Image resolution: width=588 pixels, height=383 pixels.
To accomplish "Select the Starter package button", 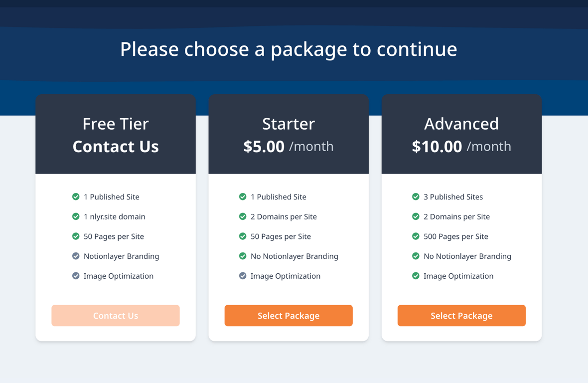I will pos(289,316).
